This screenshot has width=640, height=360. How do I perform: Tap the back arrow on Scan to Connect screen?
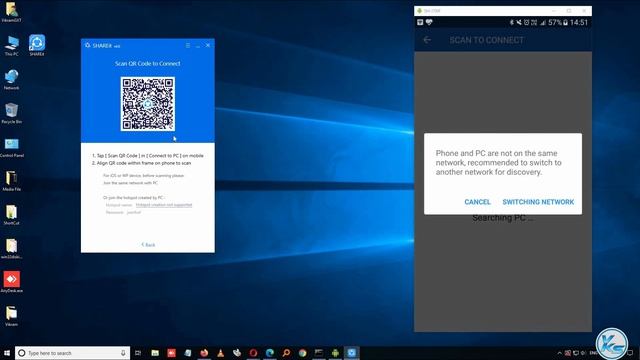[427, 40]
